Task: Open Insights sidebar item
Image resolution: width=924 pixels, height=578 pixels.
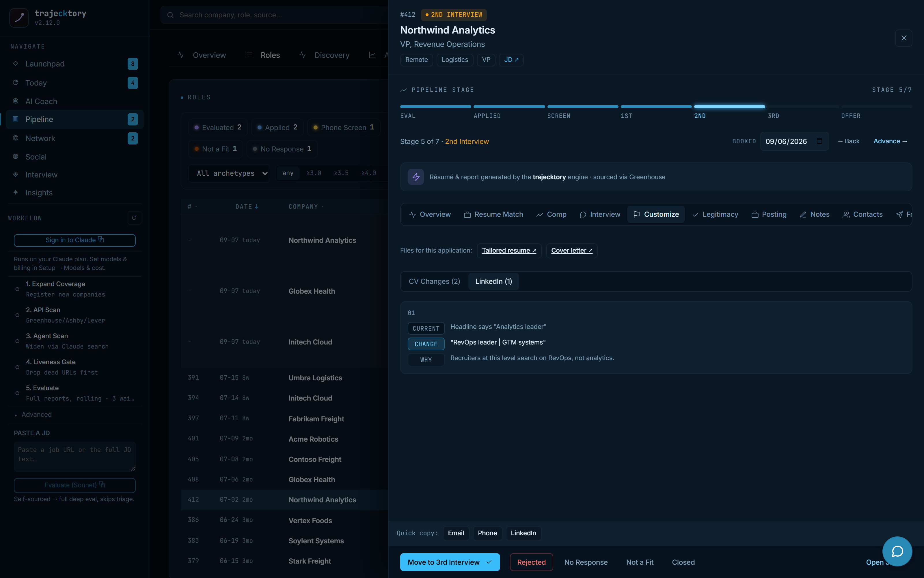Action: pyautogui.click(x=75, y=193)
